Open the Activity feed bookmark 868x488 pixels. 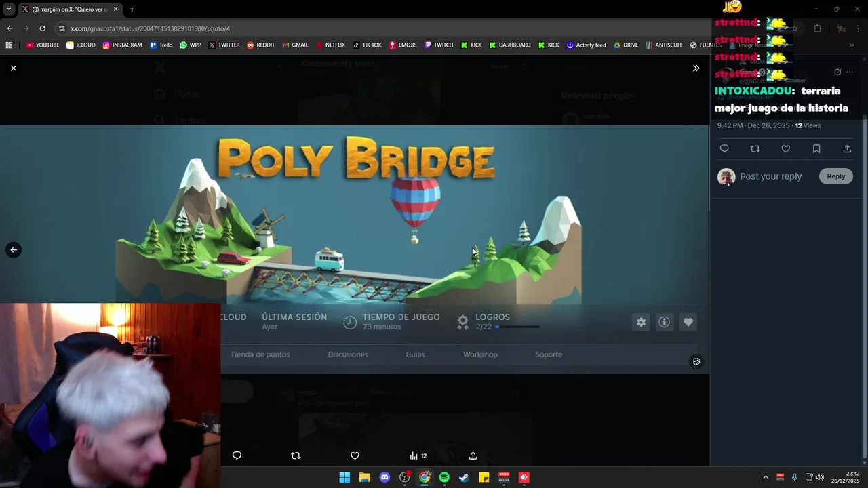(x=586, y=45)
